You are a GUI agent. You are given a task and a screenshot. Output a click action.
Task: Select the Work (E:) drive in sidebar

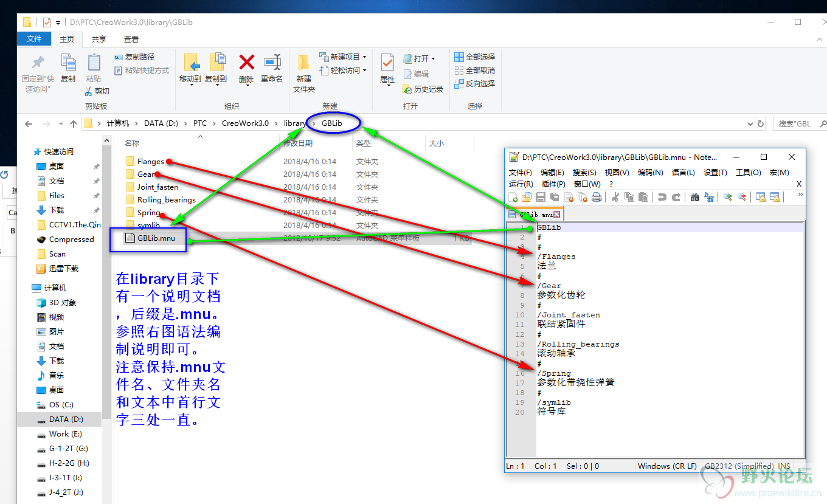66,434
